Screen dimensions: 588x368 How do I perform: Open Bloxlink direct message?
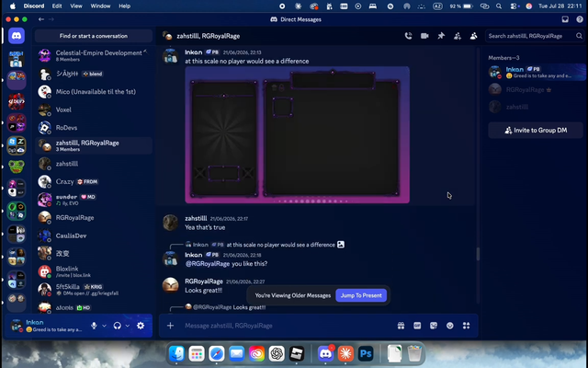tap(94, 271)
